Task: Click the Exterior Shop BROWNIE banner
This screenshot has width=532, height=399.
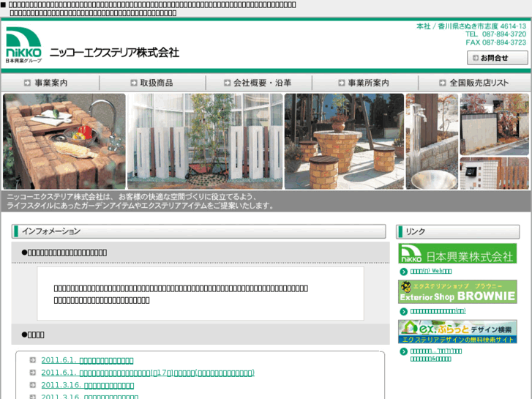Action: (x=457, y=291)
